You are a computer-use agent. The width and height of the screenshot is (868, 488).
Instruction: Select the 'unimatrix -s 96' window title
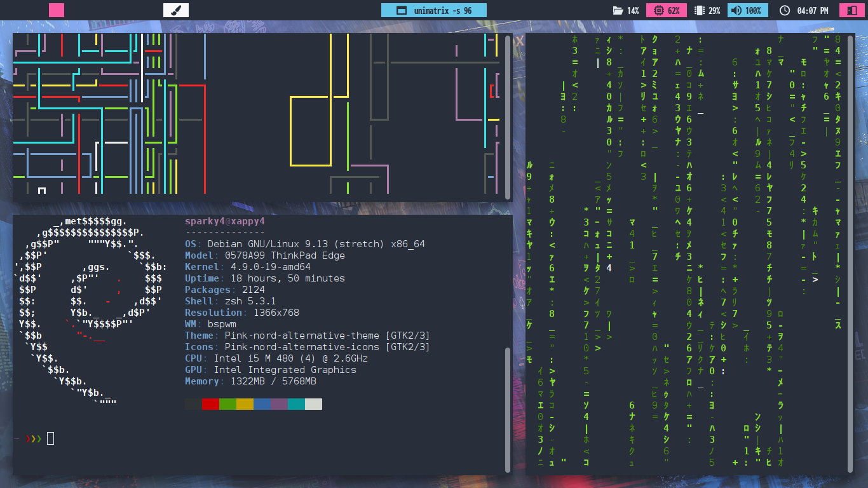[x=433, y=10]
